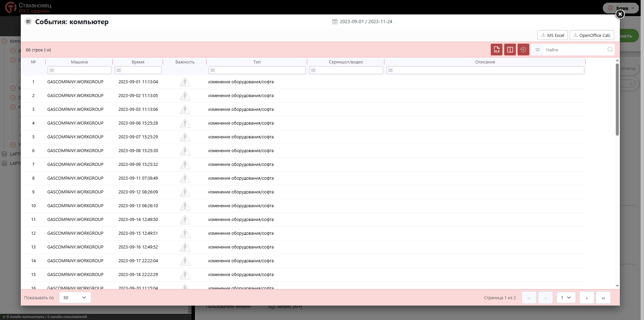Download report as OpenOffice Calc

pyautogui.click(x=592, y=35)
